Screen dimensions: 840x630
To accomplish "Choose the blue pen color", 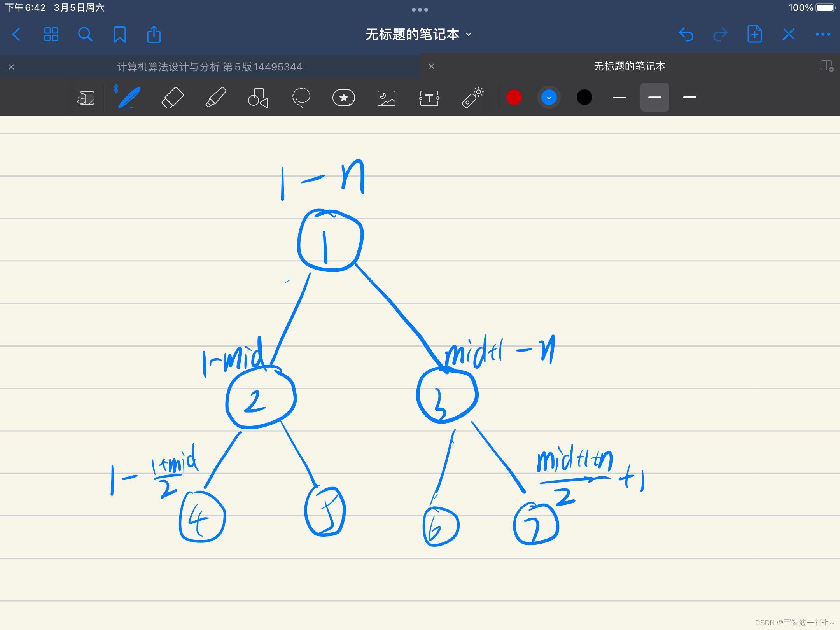I will point(549,97).
